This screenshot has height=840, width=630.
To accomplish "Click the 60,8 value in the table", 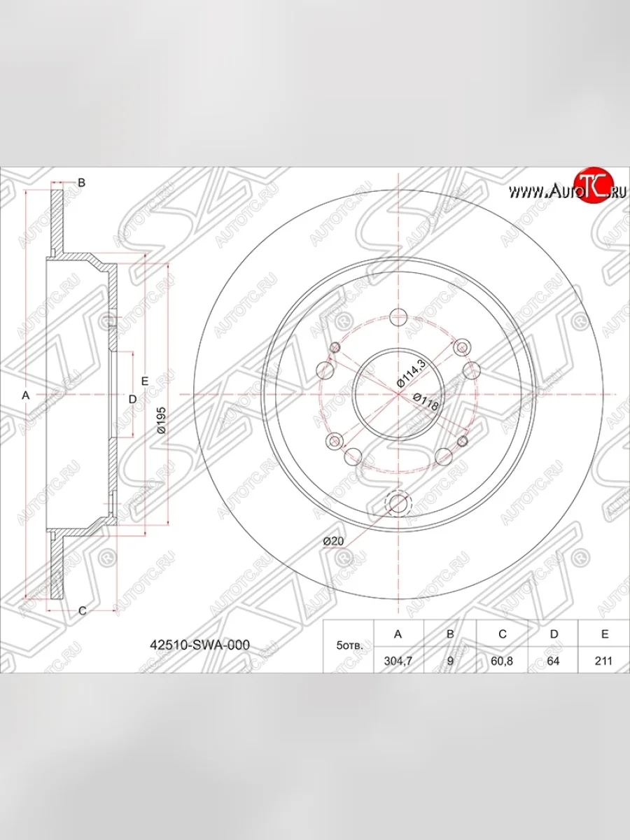I will 502,660.
